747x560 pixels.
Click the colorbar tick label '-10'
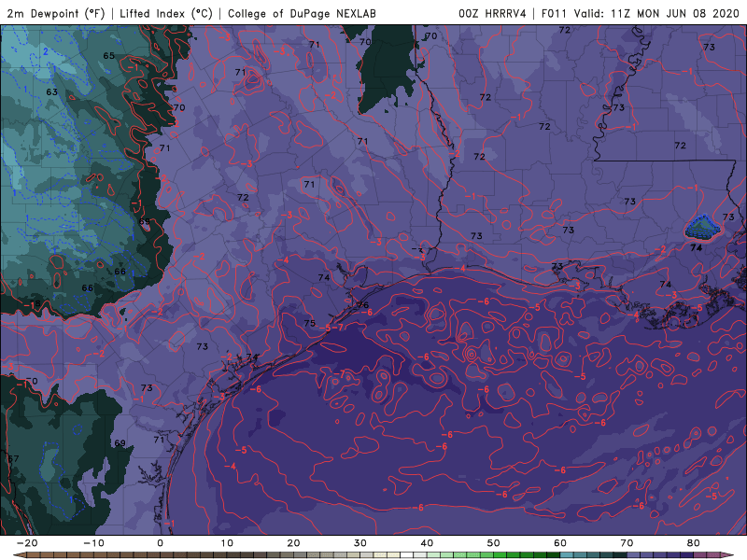click(x=93, y=543)
